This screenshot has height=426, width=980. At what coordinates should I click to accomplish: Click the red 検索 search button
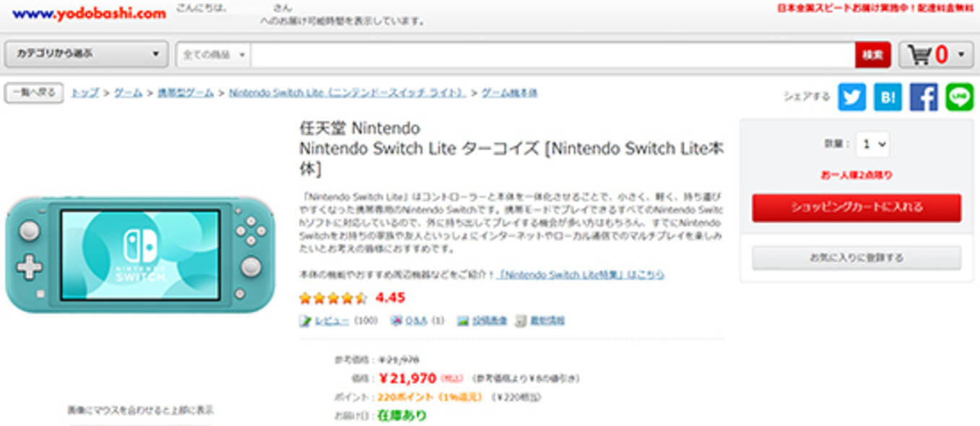click(x=872, y=55)
